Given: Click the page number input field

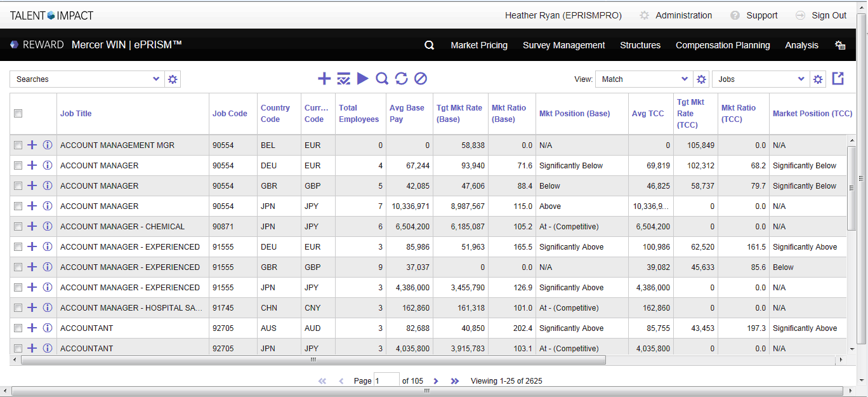Looking at the screenshot, I should pyautogui.click(x=386, y=380).
